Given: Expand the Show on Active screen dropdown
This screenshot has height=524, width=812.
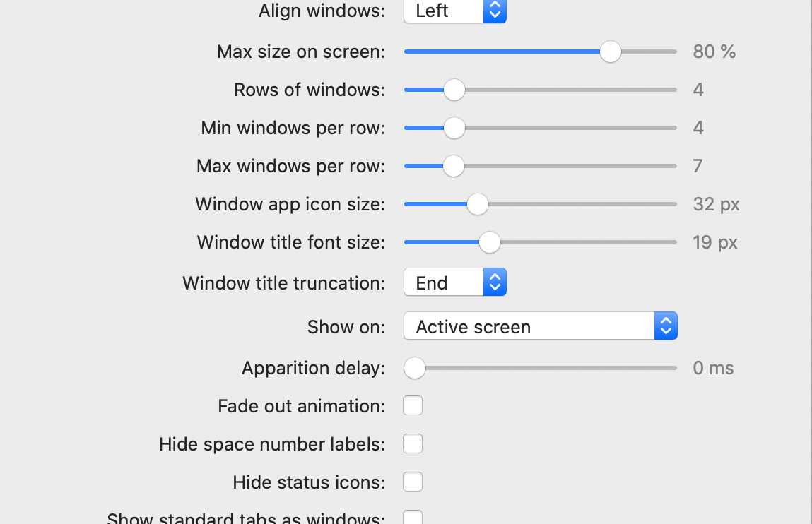Looking at the screenshot, I should point(540,326).
